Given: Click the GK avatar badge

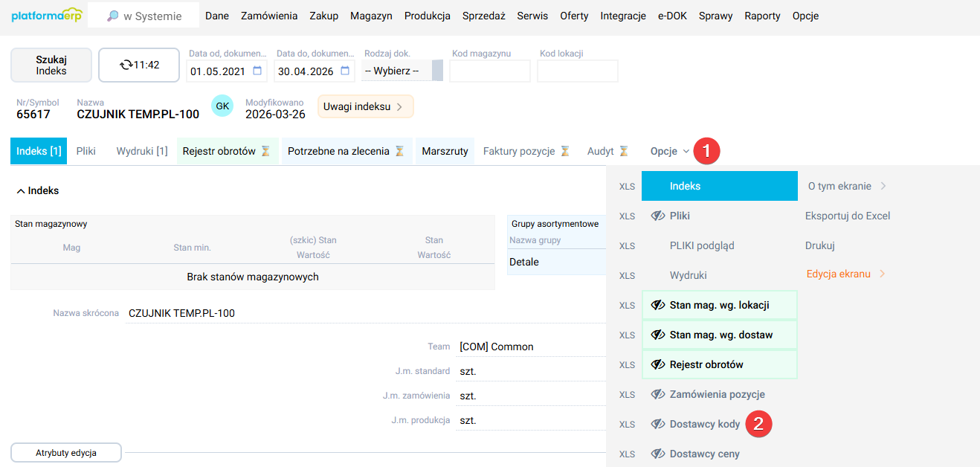Looking at the screenshot, I should tap(222, 106).
